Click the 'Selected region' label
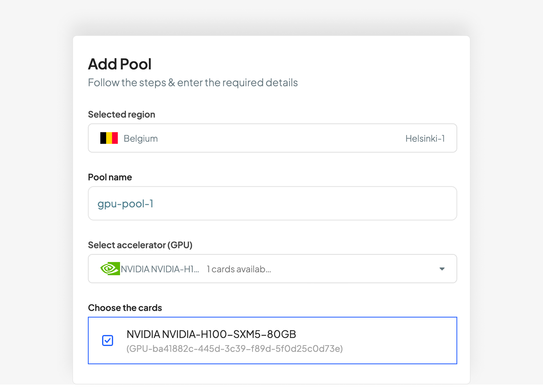This screenshot has width=543, height=392. tap(122, 115)
